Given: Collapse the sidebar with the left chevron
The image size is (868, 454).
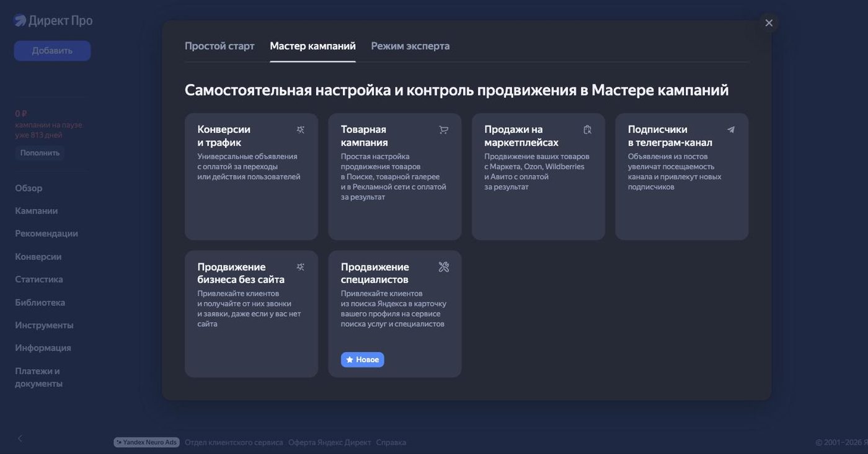Looking at the screenshot, I should (x=20, y=438).
